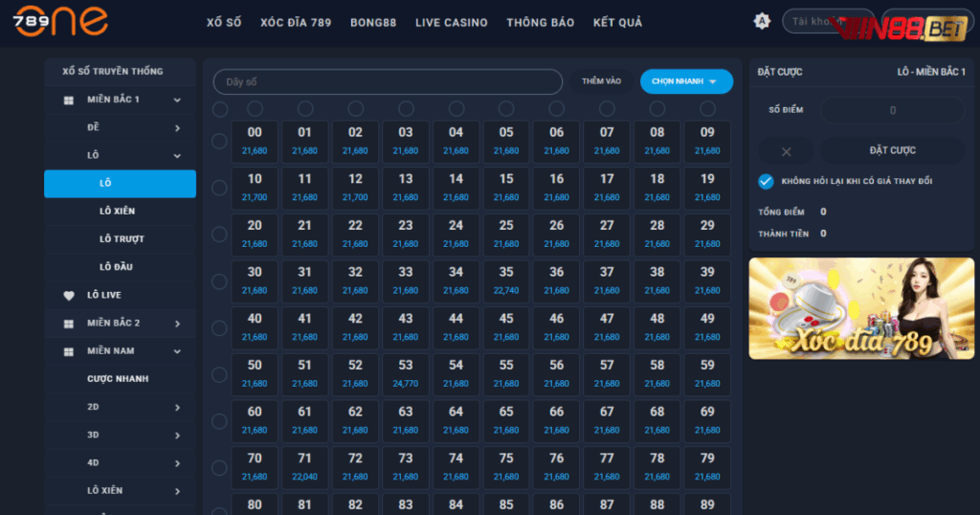Uncheck 'Không hỏi lại khi có giá thay đổi'
The width and height of the screenshot is (980, 515).
(766, 181)
